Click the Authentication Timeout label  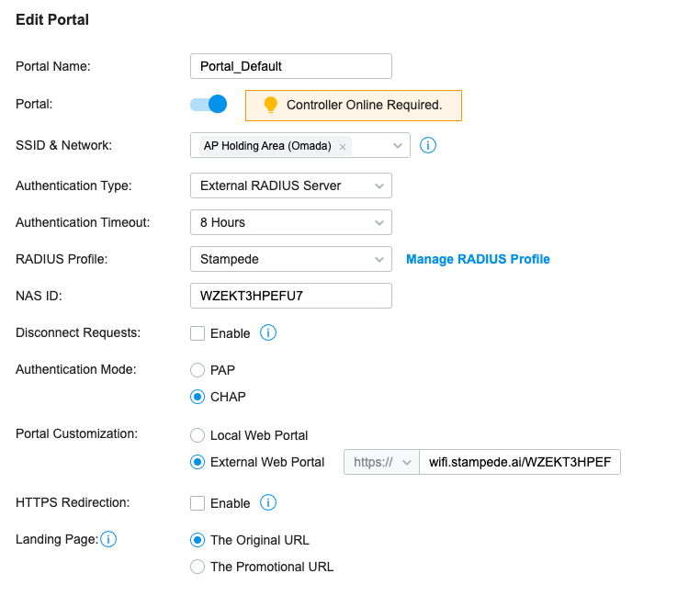pyautogui.click(x=83, y=222)
